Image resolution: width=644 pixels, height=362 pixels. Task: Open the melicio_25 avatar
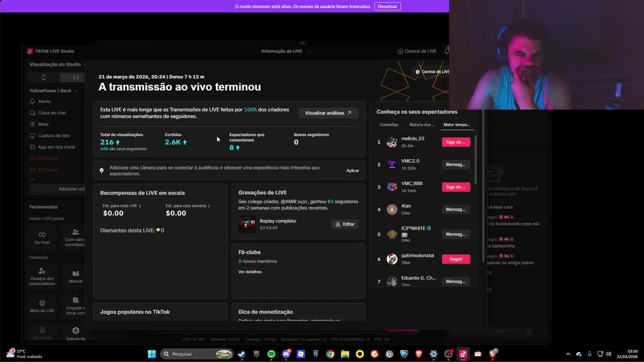coord(392,142)
